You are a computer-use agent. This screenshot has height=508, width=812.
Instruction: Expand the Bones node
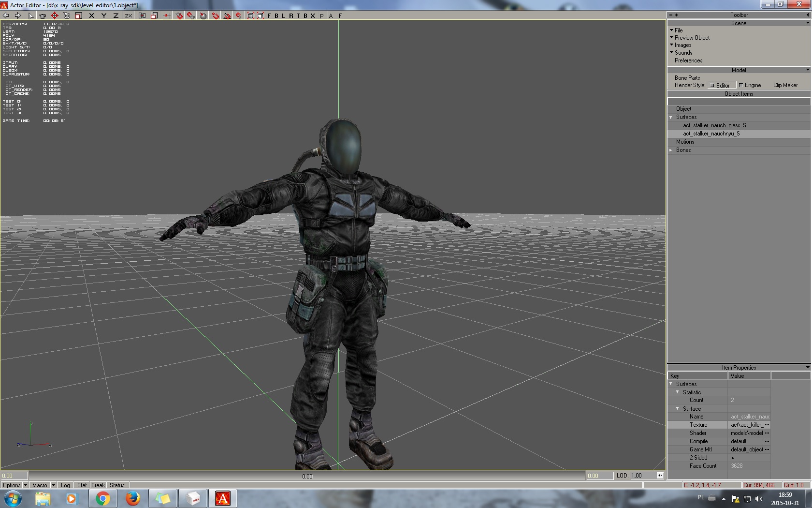[671, 150]
